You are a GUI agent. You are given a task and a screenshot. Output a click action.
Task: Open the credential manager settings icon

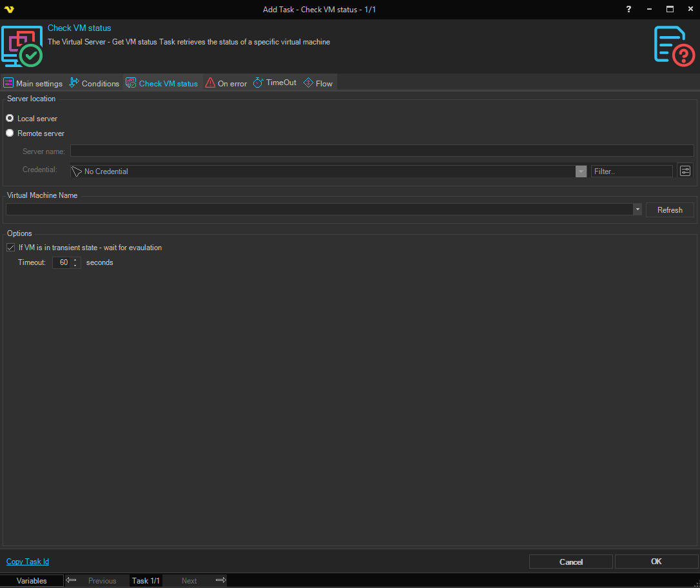click(685, 171)
